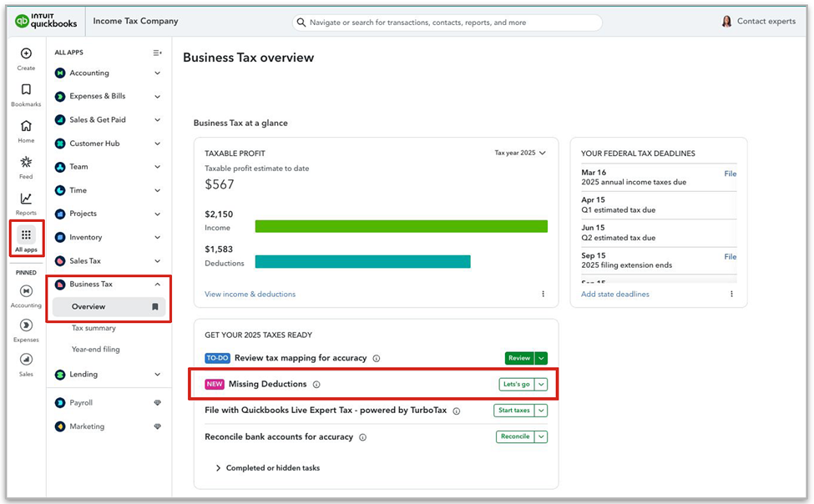Open dropdown arrow next to Review button
Screen dimensions: 814x504
[x=541, y=358]
